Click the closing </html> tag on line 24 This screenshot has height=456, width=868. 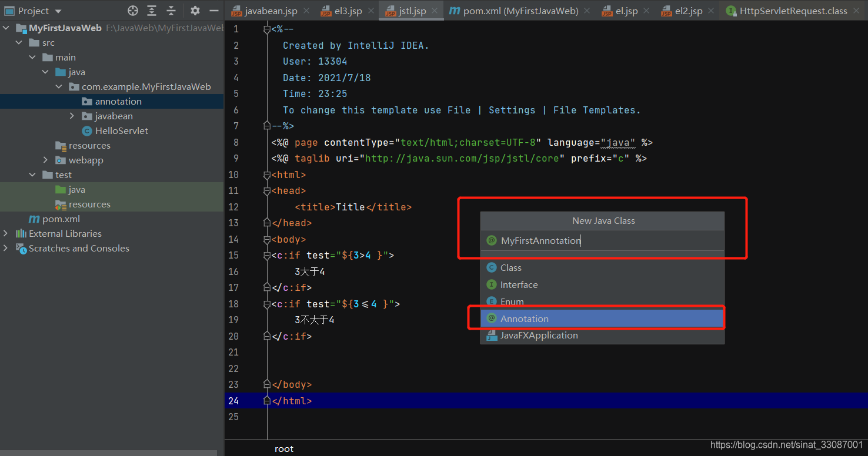[292, 401]
